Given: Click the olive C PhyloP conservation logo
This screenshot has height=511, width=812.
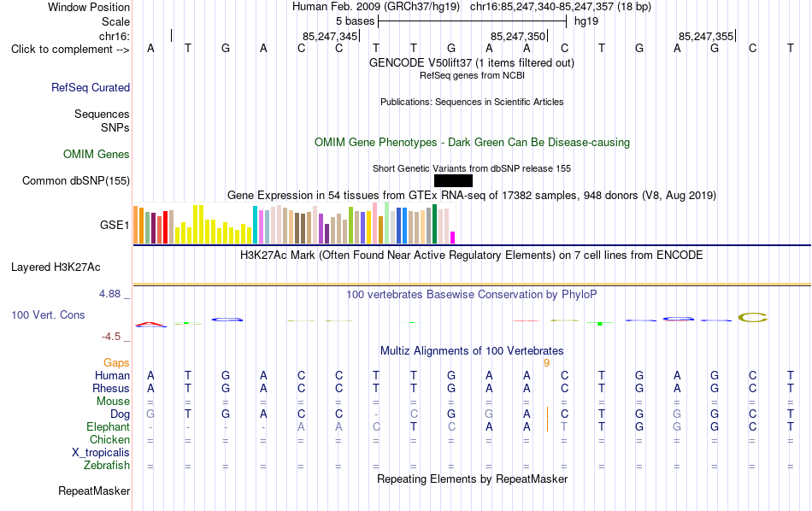Looking at the screenshot, I should [x=752, y=317].
